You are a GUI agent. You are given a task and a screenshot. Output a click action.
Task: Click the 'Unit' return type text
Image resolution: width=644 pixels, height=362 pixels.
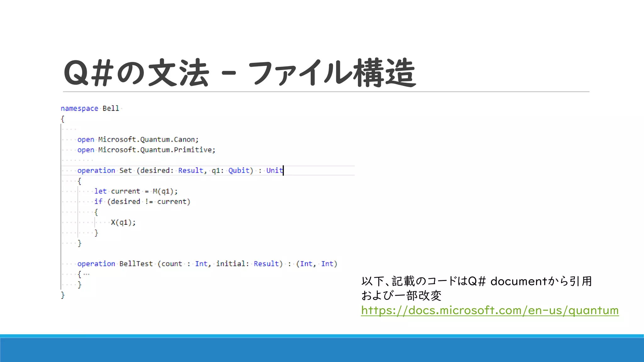tap(275, 171)
